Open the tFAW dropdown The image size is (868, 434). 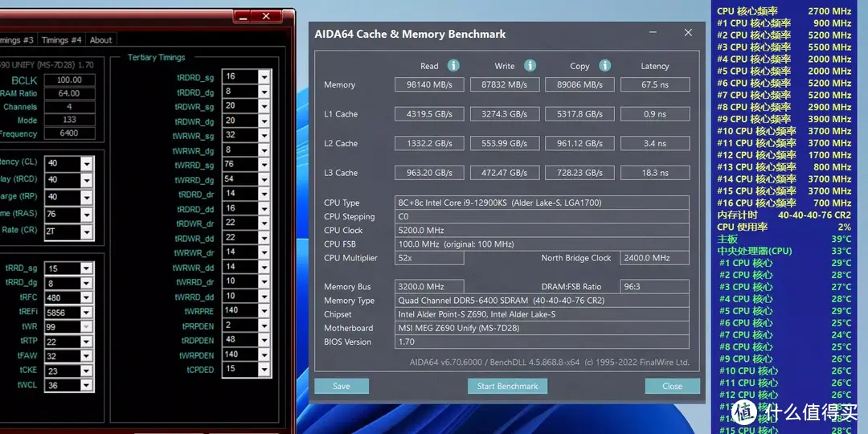[86, 357]
